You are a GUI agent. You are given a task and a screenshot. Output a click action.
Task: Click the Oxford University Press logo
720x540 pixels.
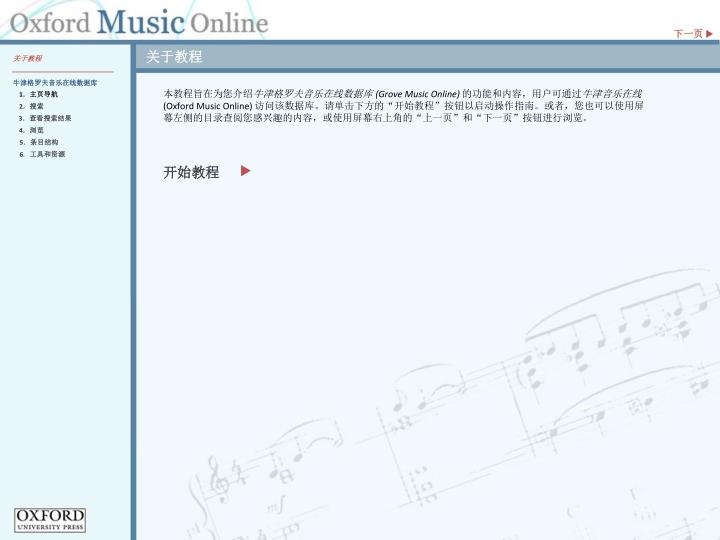coord(50,520)
